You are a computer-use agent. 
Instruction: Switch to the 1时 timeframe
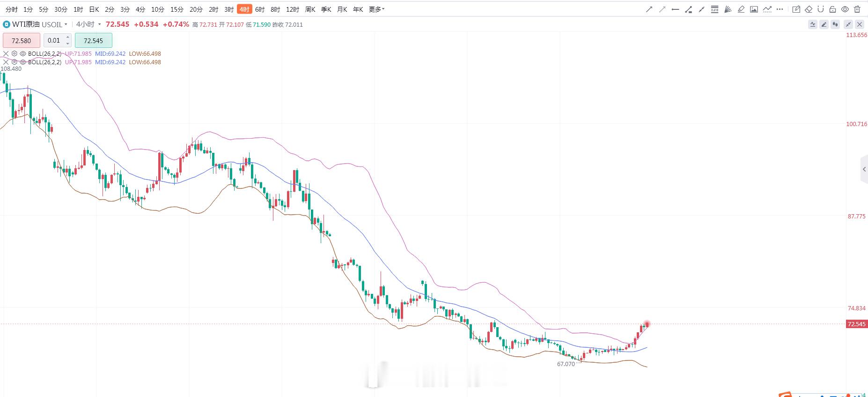tap(78, 9)
